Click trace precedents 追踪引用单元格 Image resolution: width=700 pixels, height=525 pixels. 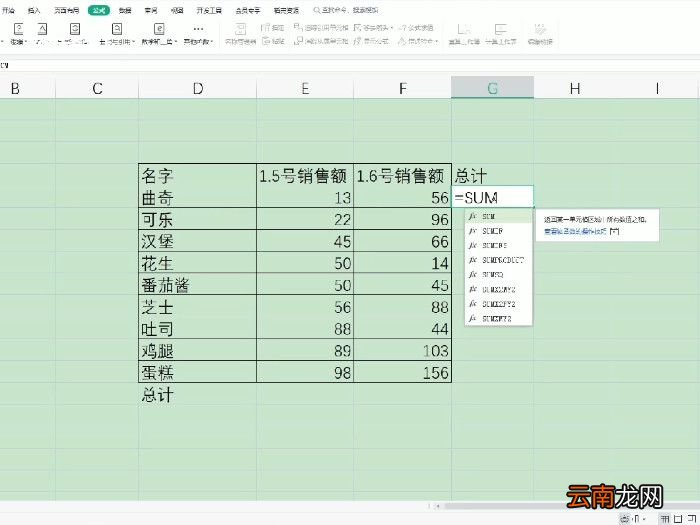click(x=321, y=28)
